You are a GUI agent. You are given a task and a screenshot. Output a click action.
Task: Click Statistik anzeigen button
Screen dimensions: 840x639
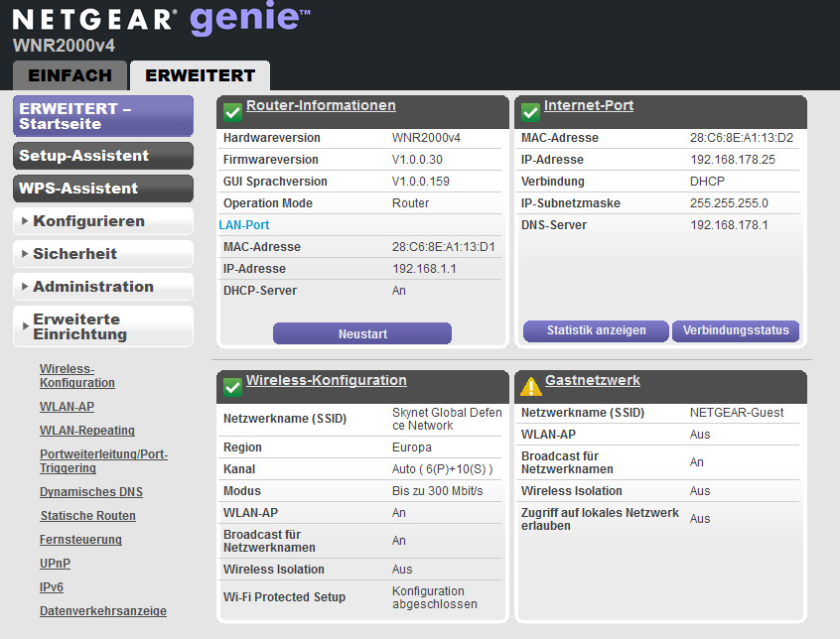pos(596,330)
